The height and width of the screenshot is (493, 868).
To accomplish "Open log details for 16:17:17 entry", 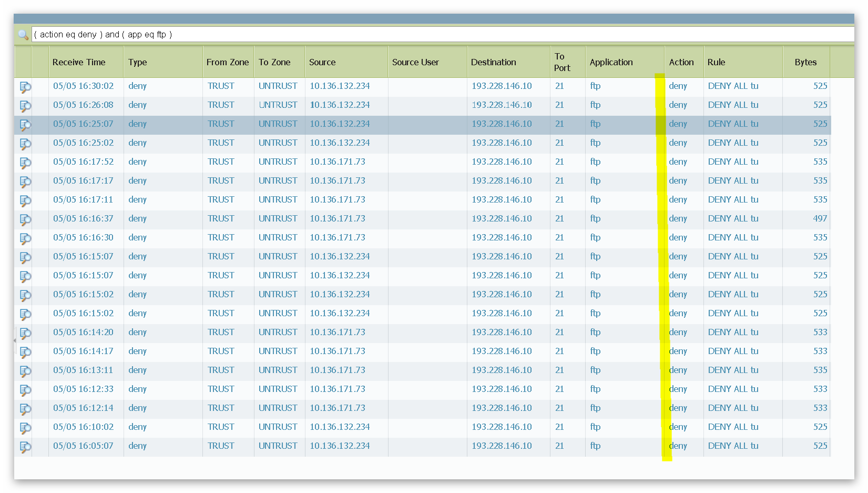I will click(x=25, y=182).
